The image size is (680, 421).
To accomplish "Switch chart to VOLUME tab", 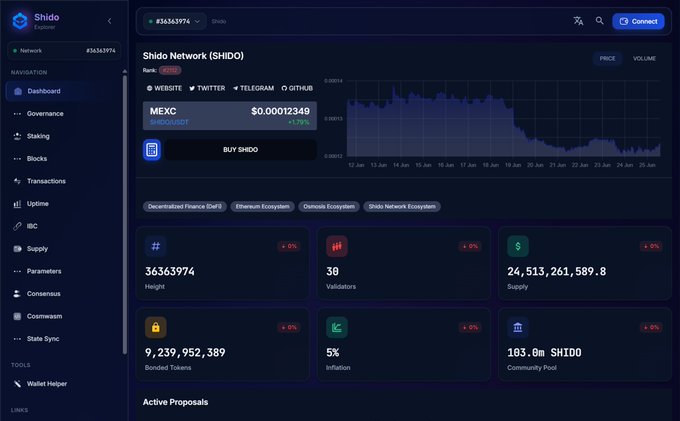I will (644, 59).
